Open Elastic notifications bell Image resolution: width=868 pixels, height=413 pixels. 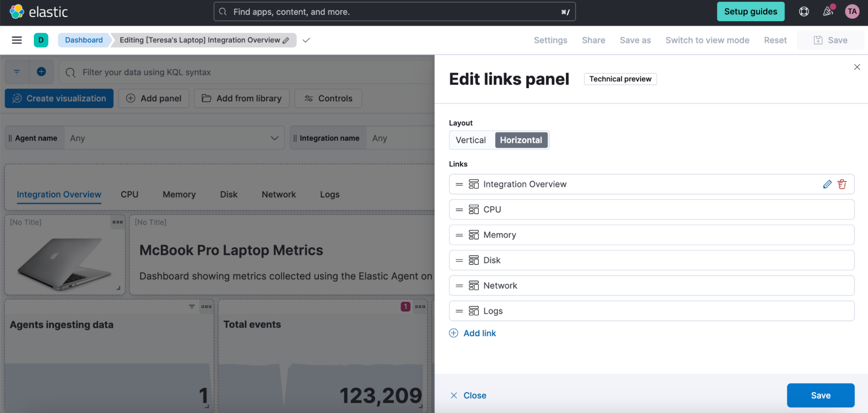click(x=828, y=11)
